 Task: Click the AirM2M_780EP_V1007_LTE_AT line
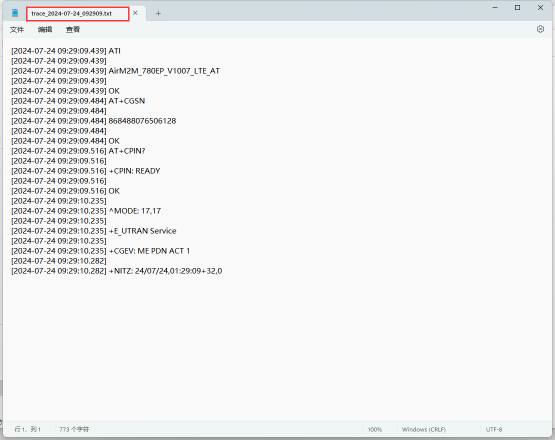click(115, 71)
